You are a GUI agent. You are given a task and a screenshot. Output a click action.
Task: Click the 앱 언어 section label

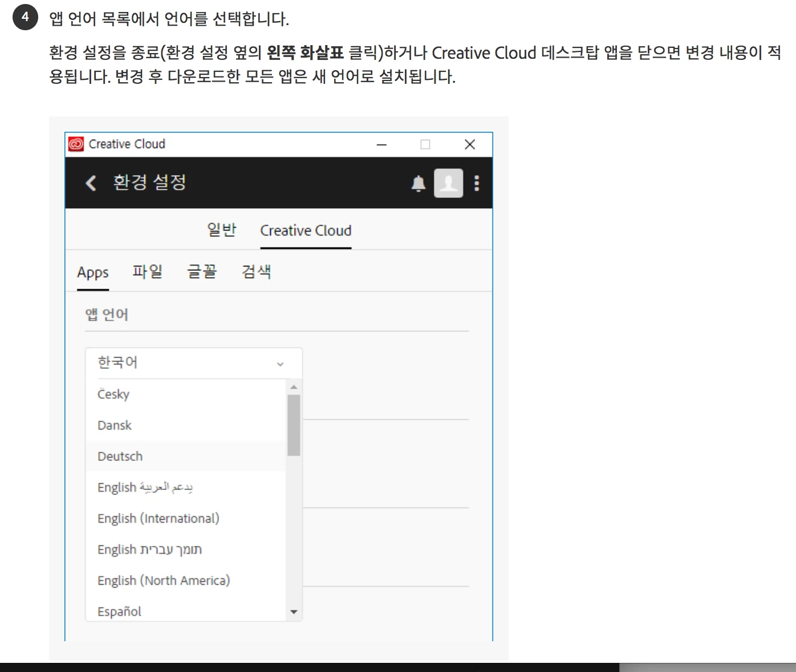[x=107, y=314]
